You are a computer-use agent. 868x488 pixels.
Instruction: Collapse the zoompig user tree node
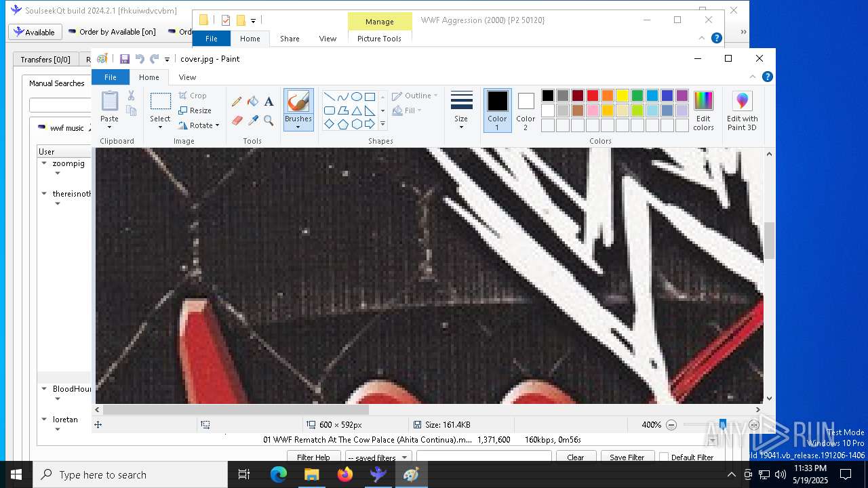coord(44,163)
